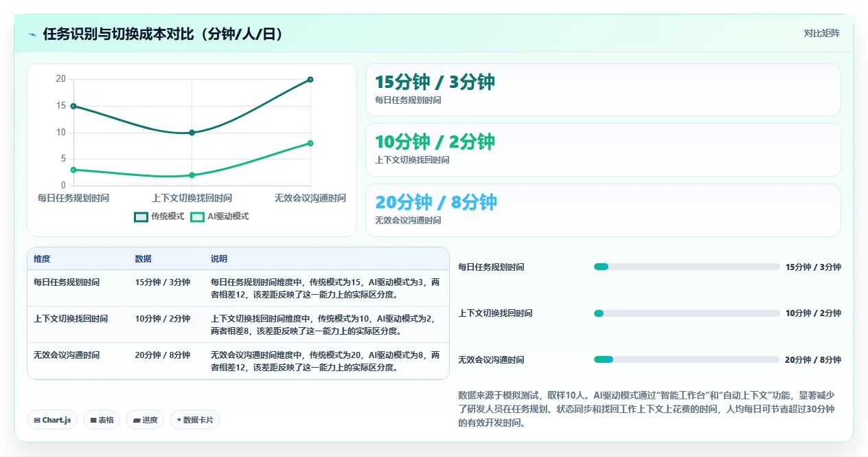Click the footnote starting 数据来源于模拟测试

point(647,409)
